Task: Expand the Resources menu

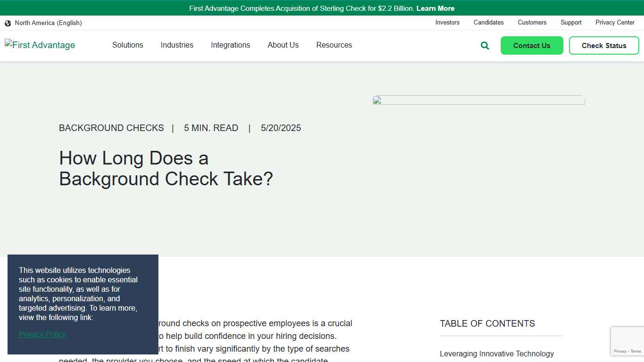Action: click(x=334, y=45)
